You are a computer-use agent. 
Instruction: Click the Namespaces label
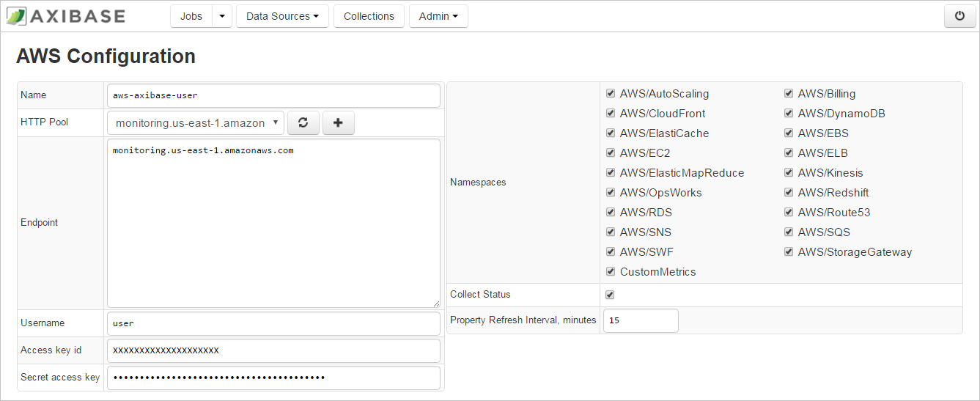[478, 183]
